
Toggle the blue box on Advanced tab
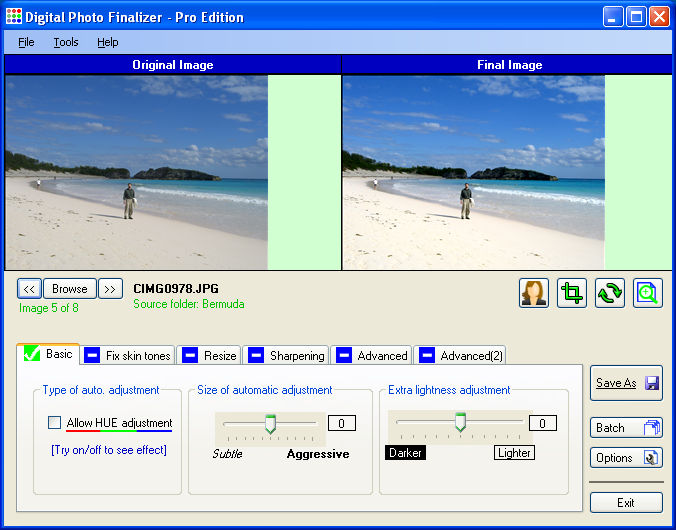[344, 356]
